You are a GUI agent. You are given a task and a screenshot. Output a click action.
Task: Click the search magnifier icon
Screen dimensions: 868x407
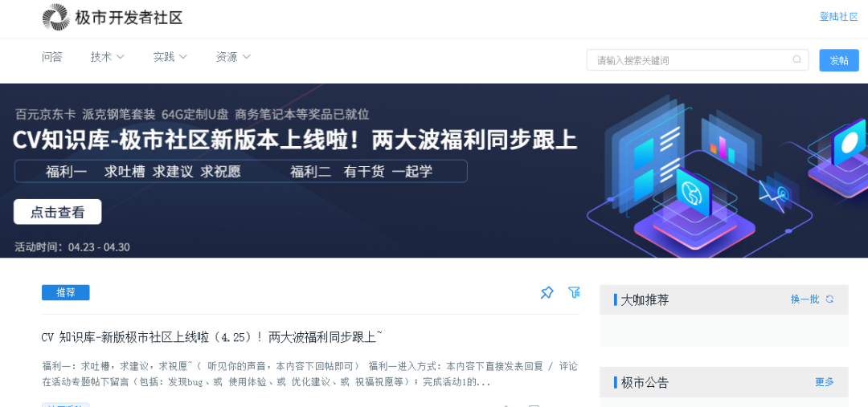(797, 59)
